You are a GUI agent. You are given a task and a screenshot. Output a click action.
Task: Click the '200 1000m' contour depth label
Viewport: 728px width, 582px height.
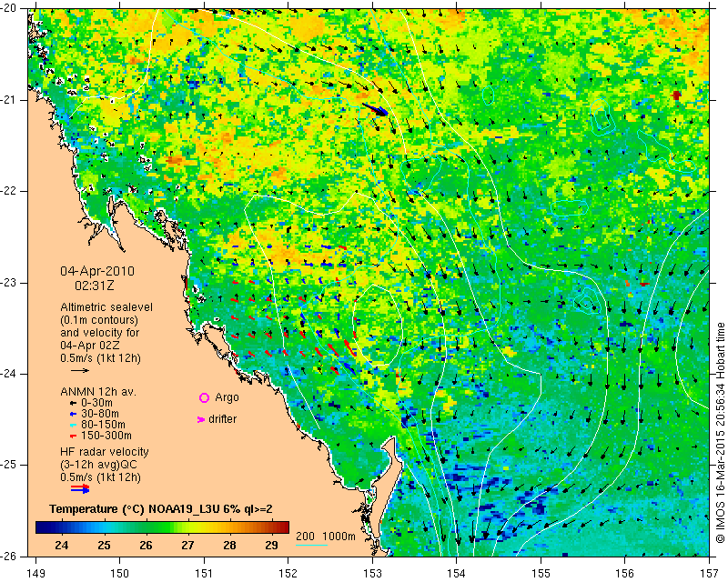(x=326, y=537)
